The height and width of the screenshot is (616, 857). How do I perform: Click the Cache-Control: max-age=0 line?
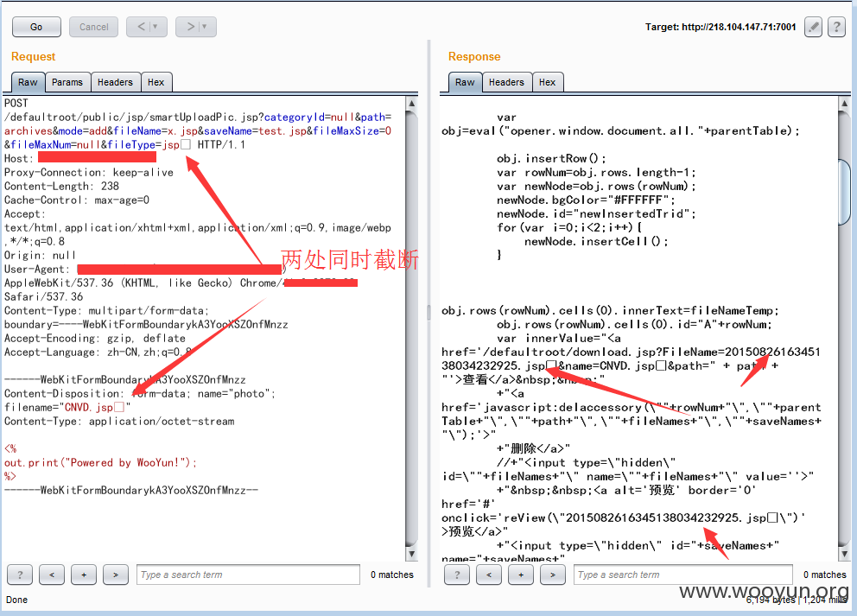pos(77,200)
